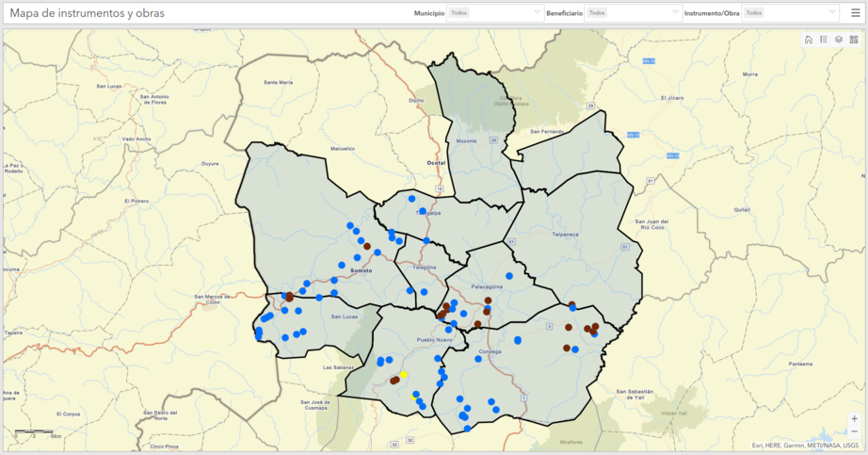Click the 'Todos' tag in Instrumento/Obra filter
The height and width of the screenshot is (455, 868).
[x=754, y=13]
